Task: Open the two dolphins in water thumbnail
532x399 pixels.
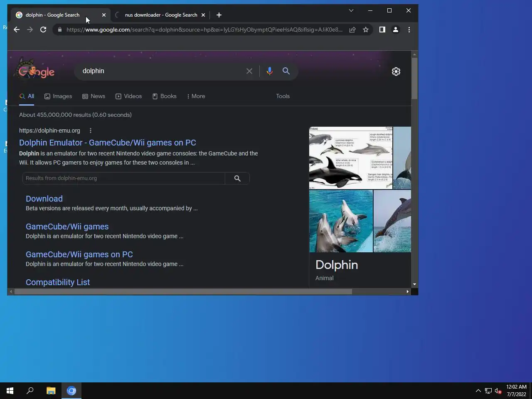Action: 341,221
